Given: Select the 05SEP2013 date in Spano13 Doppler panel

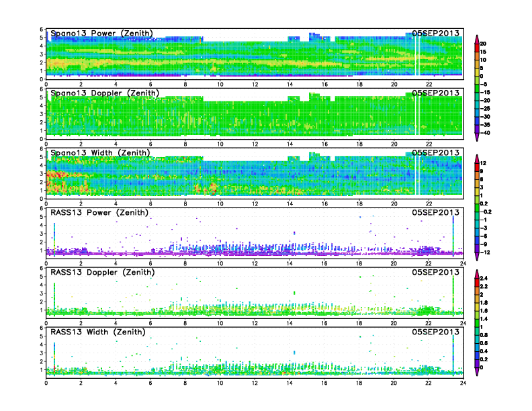Looking at the screenshot, I should click(436, 93).
